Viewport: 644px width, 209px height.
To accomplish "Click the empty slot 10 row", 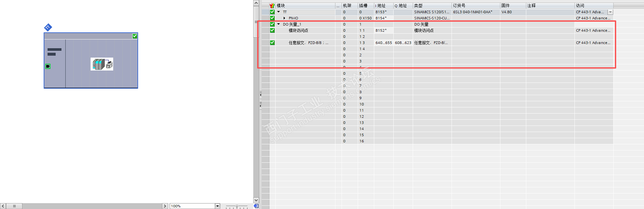I will click(x=437, y=104).
